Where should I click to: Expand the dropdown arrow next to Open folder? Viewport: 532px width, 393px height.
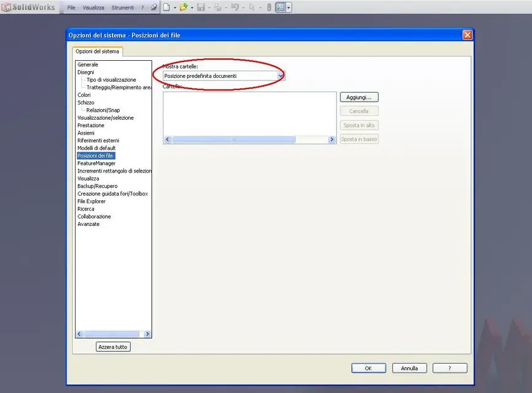[x=192, y=7]
